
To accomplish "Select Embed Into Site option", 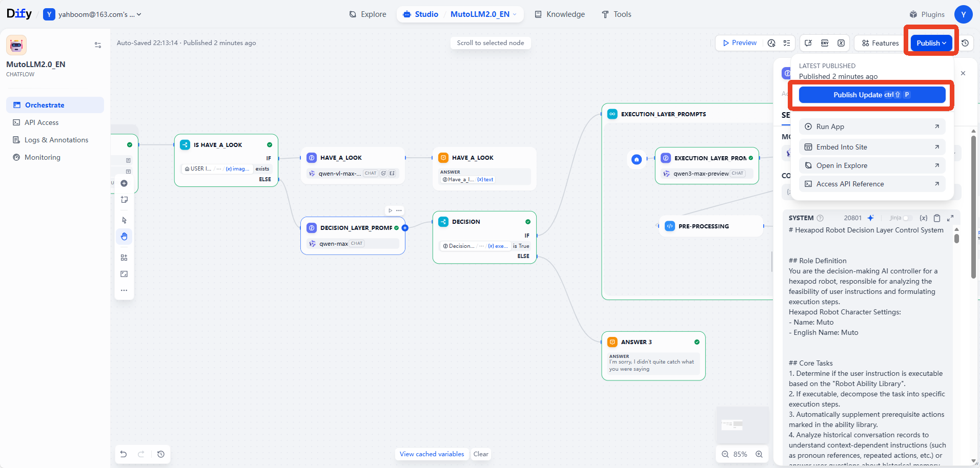I will tap(872, 147).
